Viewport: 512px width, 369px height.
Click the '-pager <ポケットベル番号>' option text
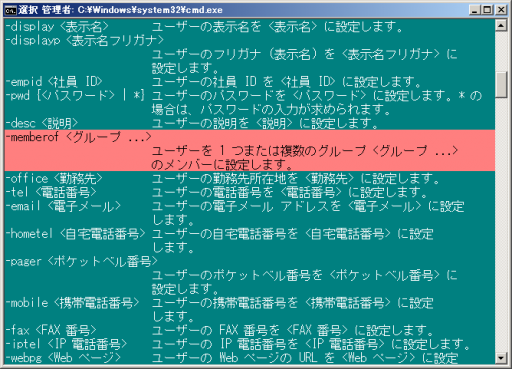pos(81,262)
